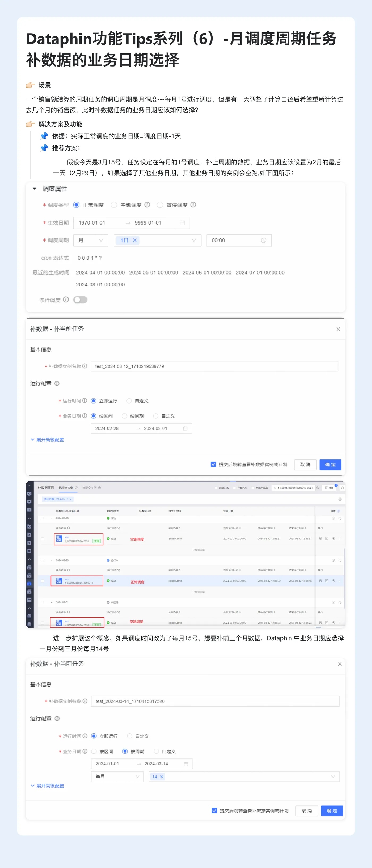Select 空跑调度 radio button

tap(114, 205)
